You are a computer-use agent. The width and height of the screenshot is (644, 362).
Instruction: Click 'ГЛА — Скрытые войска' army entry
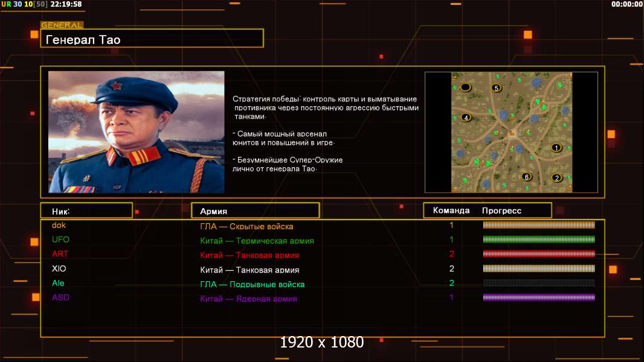246,226
